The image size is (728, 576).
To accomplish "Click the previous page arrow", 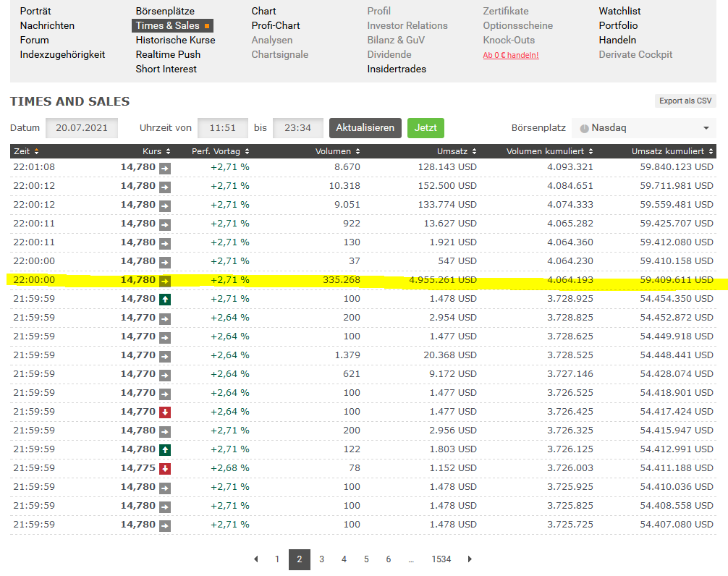I will click(256, 559).
